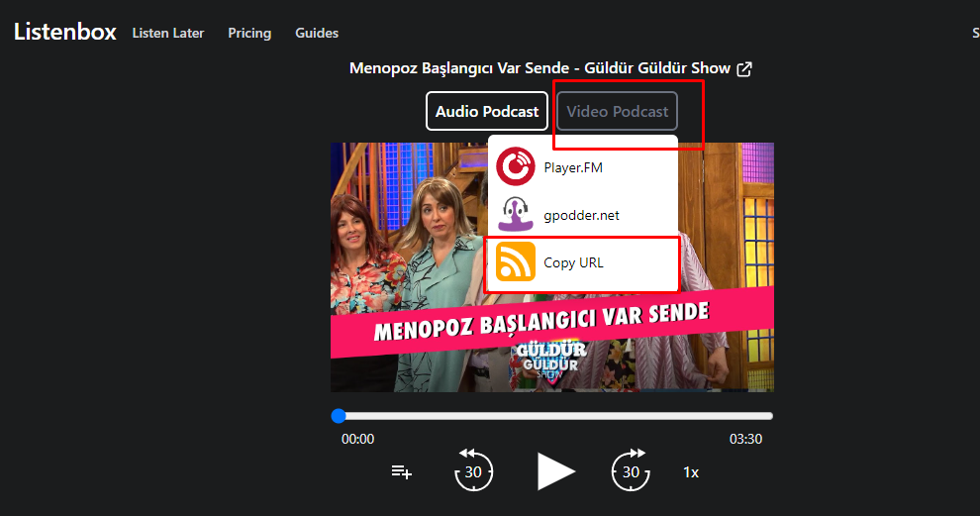This screenshot has height=516, width=980.
Task: Open the Pricing page
Action: (249, 33)
